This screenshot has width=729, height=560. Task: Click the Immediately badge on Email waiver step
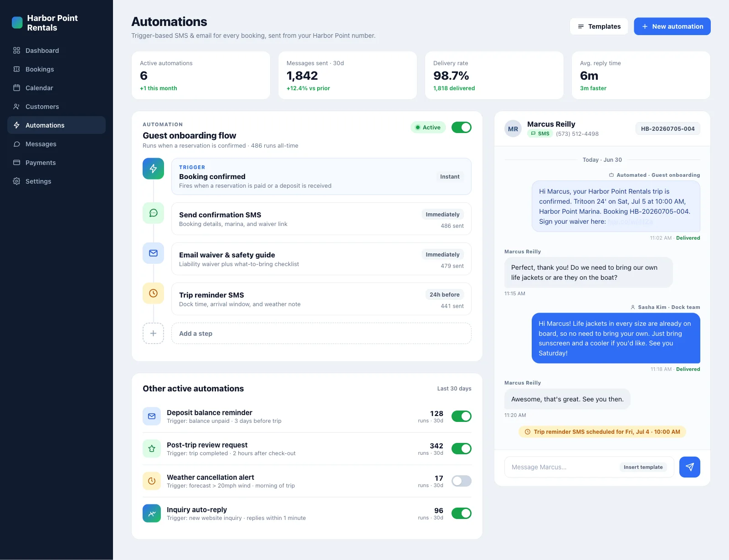pyautogui.click(x=442, y=255)
